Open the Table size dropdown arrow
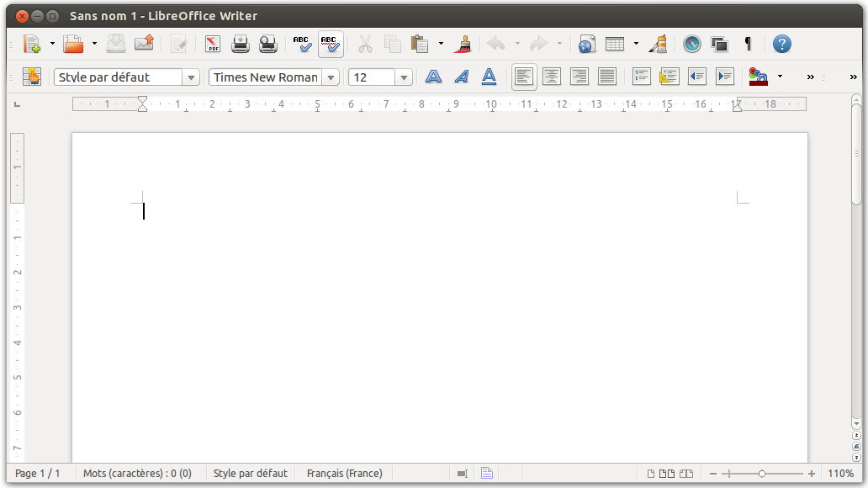The width and height of the screenshot is (868, 488). pyautogui.click(x=636, y=44)
